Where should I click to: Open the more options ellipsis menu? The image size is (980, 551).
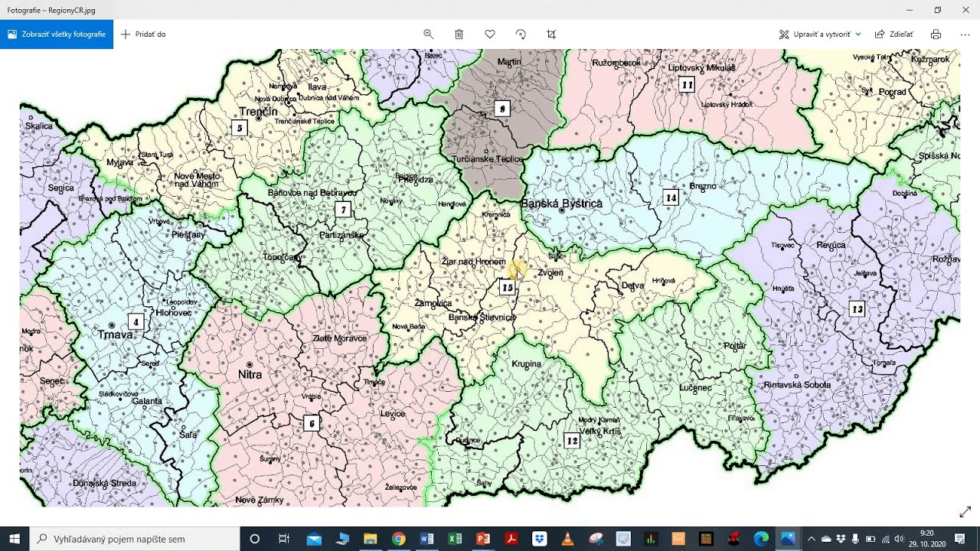tap(965, 34)
